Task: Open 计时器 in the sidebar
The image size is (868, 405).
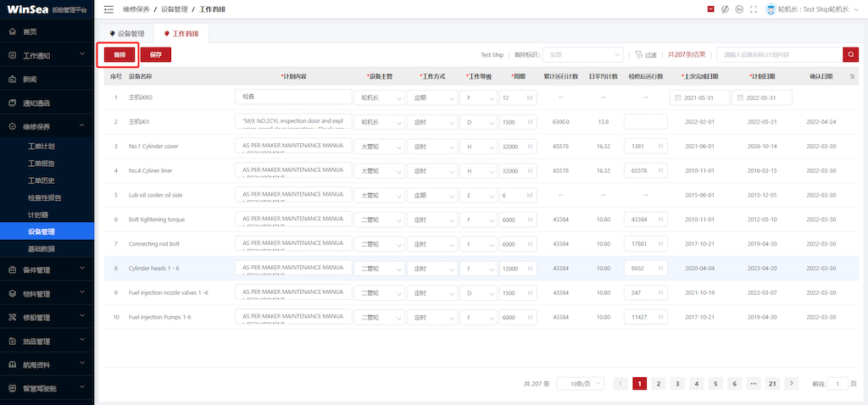Action: click(37, 214)
